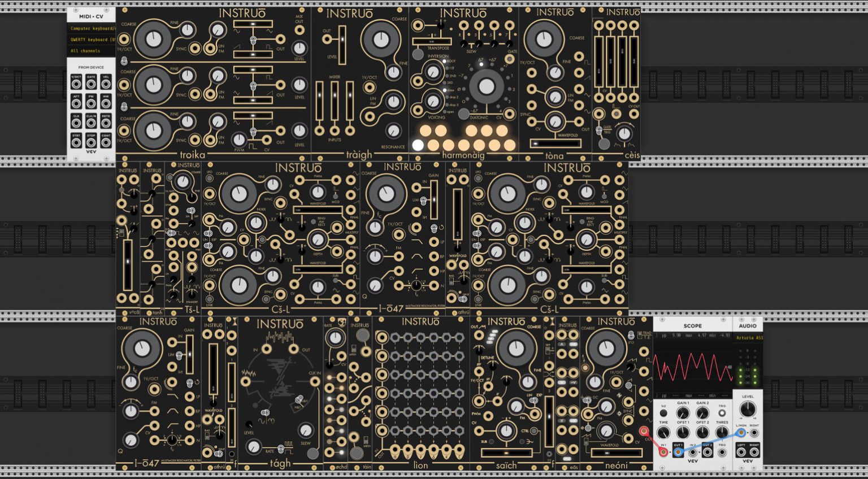
Task: Adjust the WAVEFOLD slider on tòna
Action: pos(555,143)
